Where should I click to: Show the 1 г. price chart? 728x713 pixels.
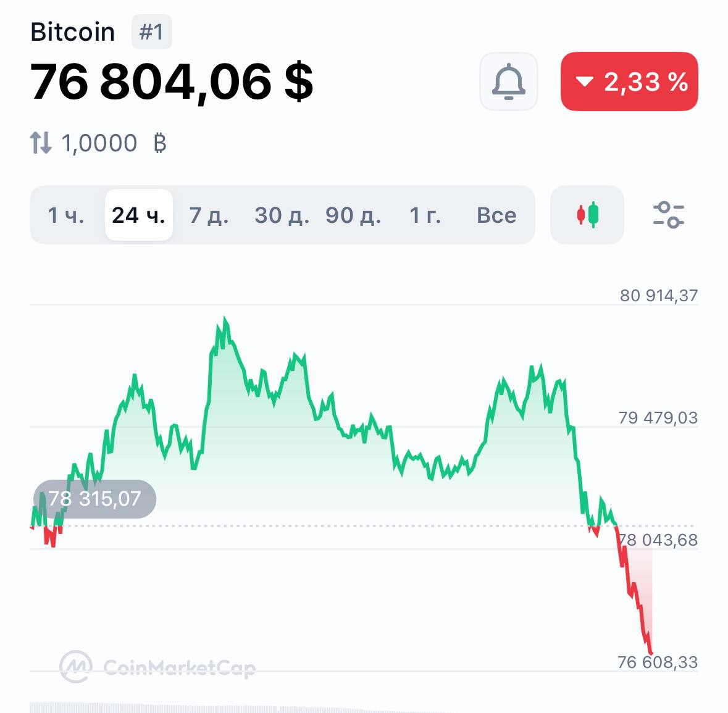425,215
